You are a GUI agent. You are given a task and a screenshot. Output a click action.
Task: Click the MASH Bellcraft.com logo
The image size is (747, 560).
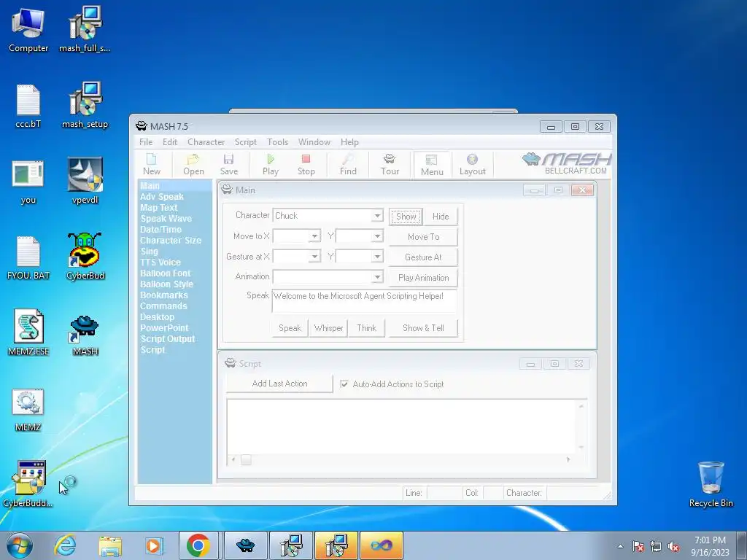point(567,164)
